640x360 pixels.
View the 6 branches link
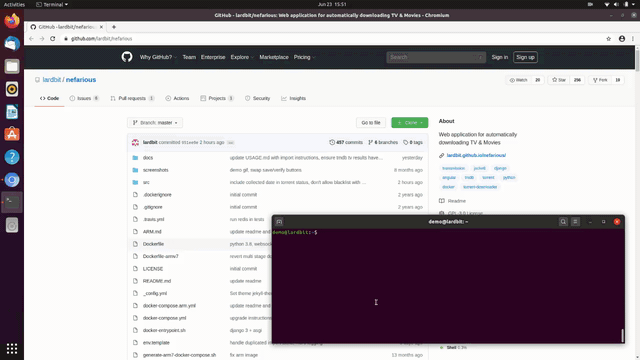tap(383, 142)
